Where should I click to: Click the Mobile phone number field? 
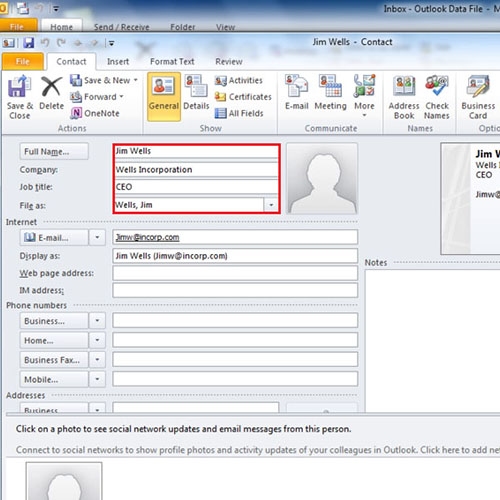tap(235, 379)
